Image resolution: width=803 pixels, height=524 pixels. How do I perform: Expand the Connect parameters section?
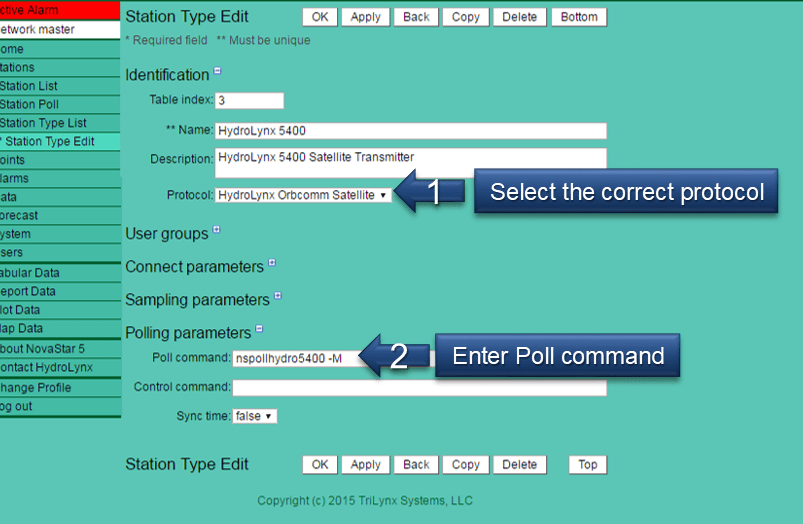pos(271,264)
